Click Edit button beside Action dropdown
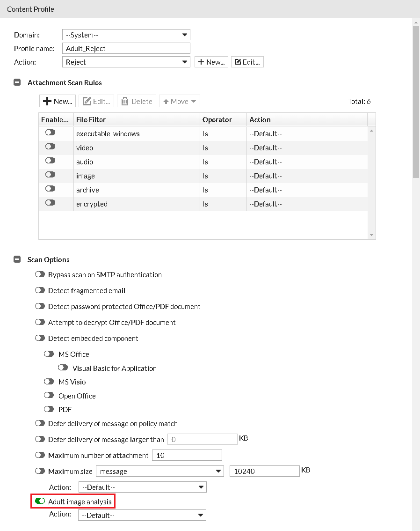The image size is (420, 531). (247, 62)
